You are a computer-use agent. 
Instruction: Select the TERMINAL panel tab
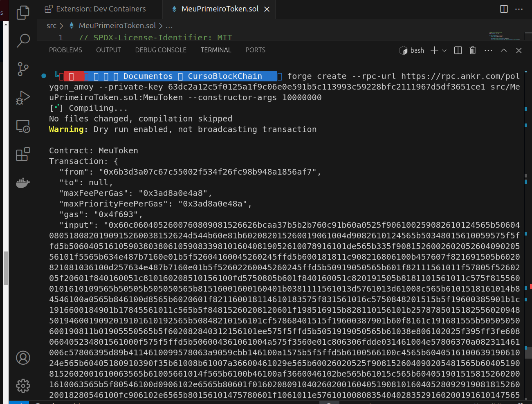(x=216, y=50)
